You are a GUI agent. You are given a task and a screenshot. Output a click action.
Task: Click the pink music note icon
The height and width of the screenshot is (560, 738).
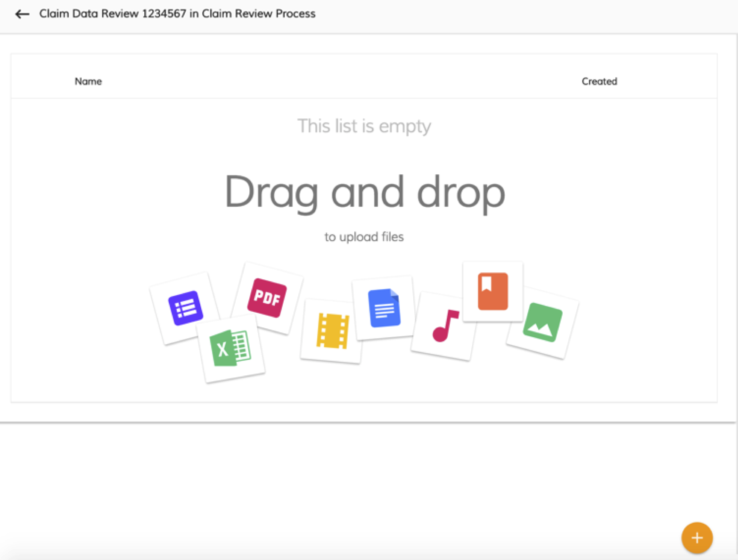(x=445, y=325)
